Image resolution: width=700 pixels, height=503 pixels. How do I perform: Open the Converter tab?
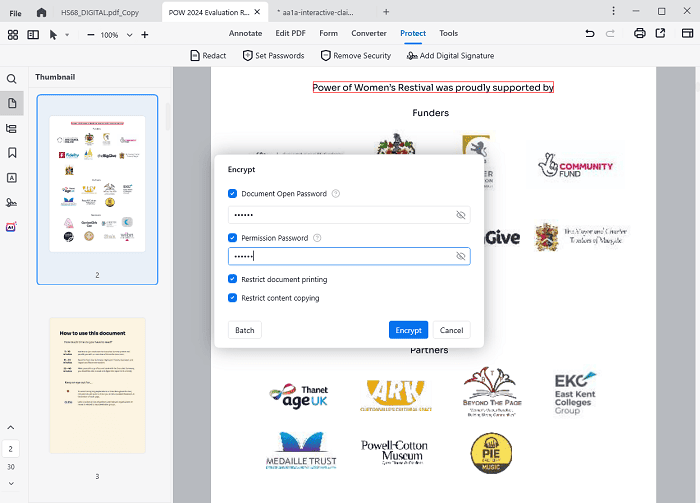[369, 33]
